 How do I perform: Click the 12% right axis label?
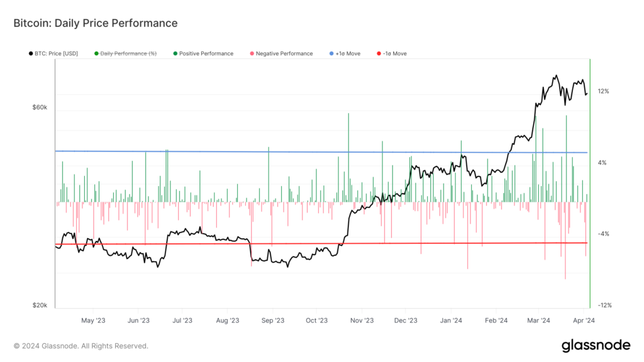[603, 90]
